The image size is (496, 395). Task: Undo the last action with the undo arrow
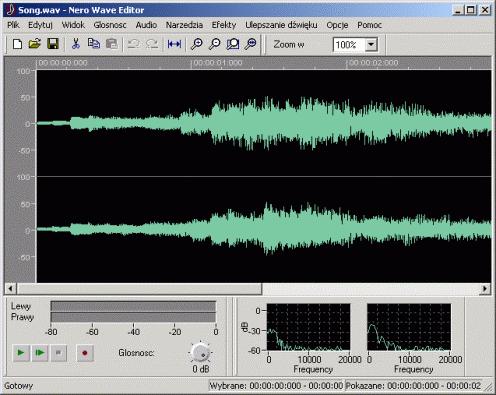click(134, 44)
